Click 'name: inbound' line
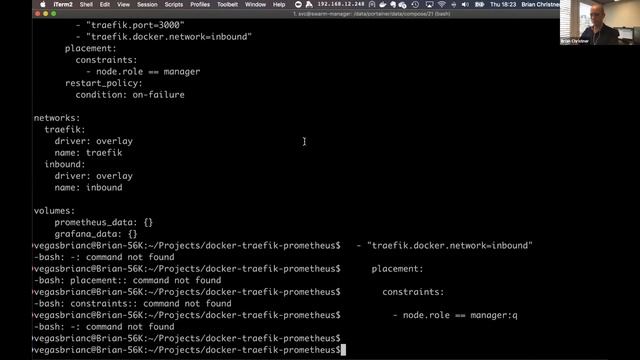 [89, 188]
